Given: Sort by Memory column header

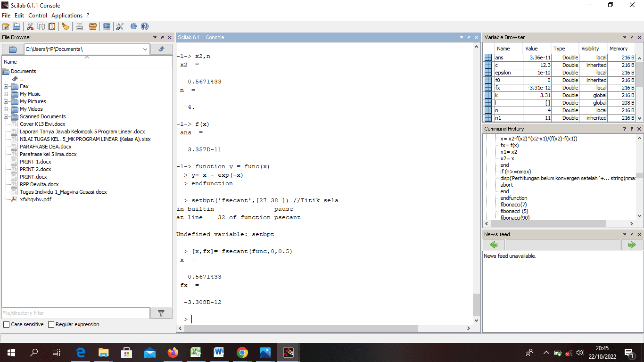Looking at the screenshot, I should 620,49.
